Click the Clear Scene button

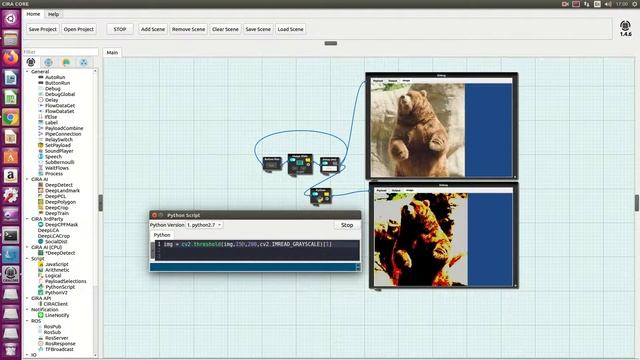tap(225, 29)
